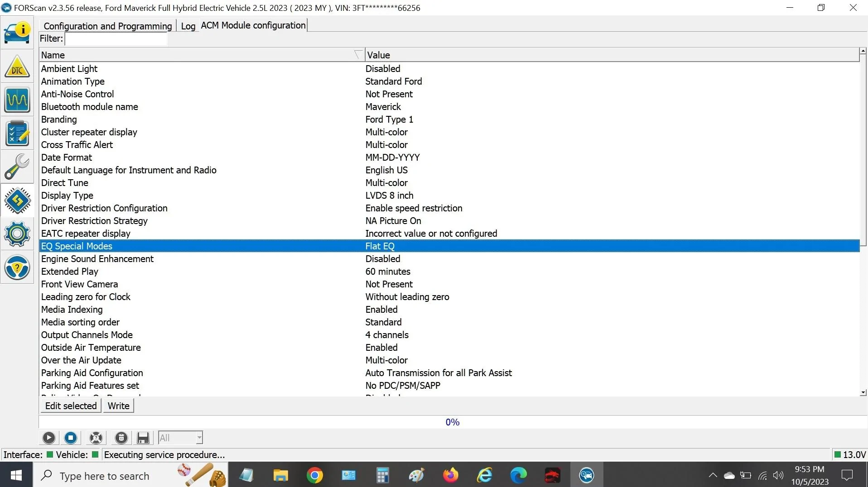
Task: Click the 'LVDS 8 inch' value cell
Action: tap(390, 196)
